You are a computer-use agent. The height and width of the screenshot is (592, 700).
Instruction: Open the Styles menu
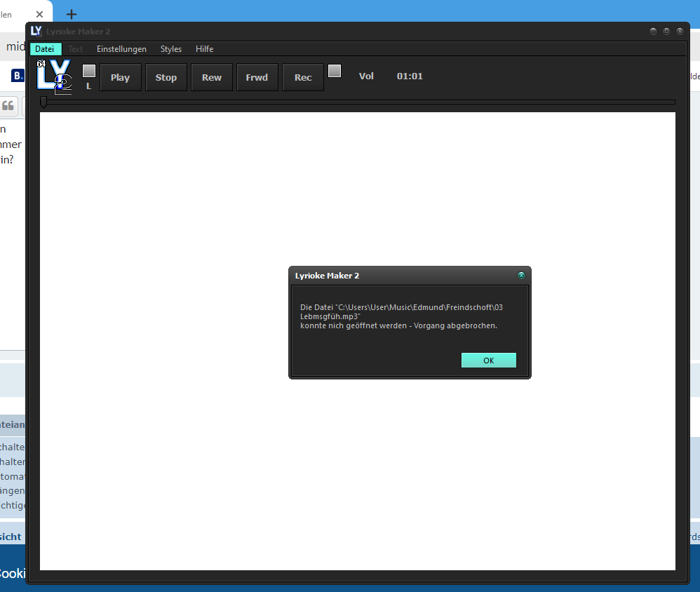pos(171,49)
